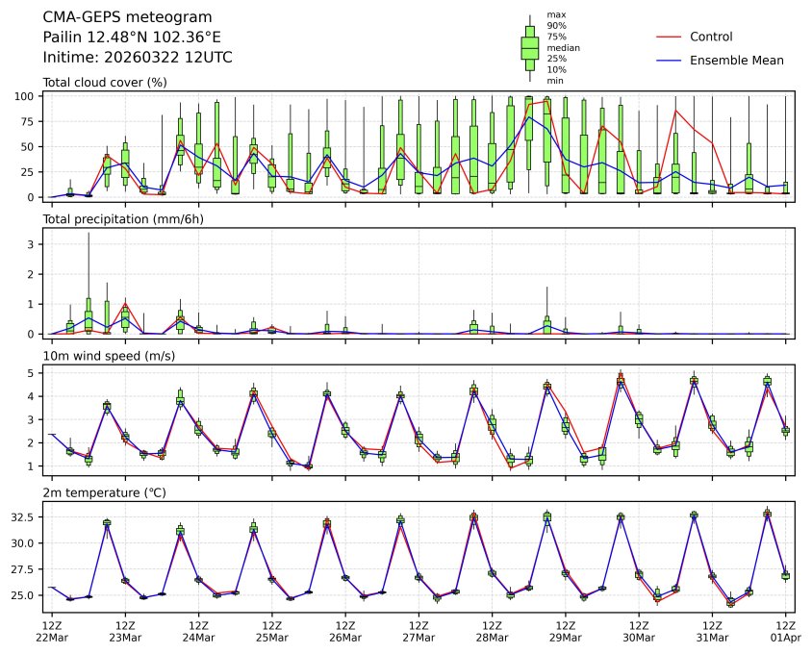Click the 12Z 22Mar time axis label
The width and height of the screenshot is (812, 654).
[52, 631]
